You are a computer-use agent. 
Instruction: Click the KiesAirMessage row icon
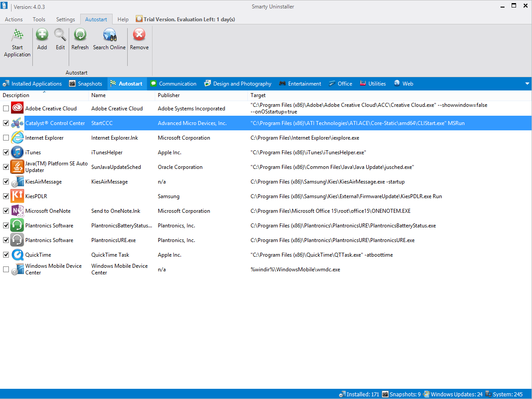(x=17, y=182)
